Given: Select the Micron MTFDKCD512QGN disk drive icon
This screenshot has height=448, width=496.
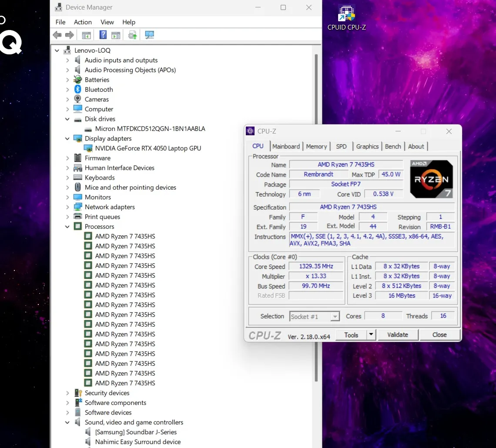Looking at the screenshot, I should click(88, 129).
